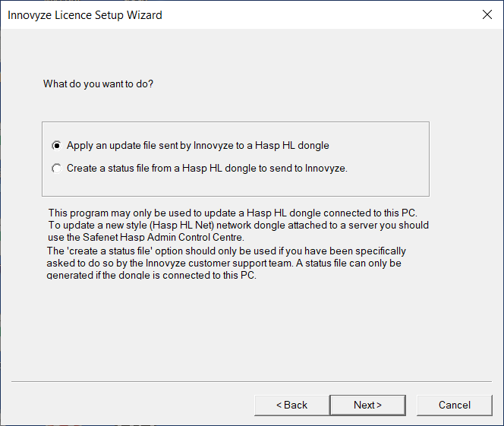Click the Apply an update file option label
The image size is (504, 426).
(x=197, y=146)
